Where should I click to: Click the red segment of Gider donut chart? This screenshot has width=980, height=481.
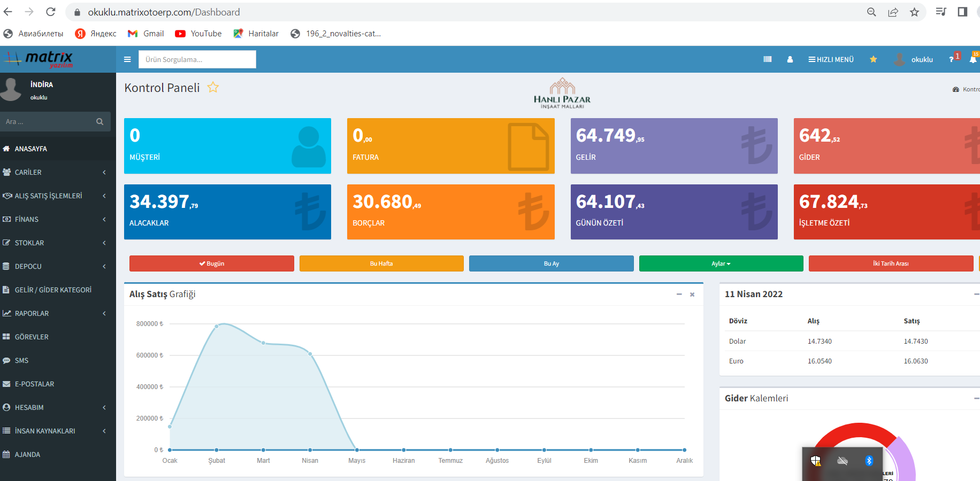coord(856,430)
